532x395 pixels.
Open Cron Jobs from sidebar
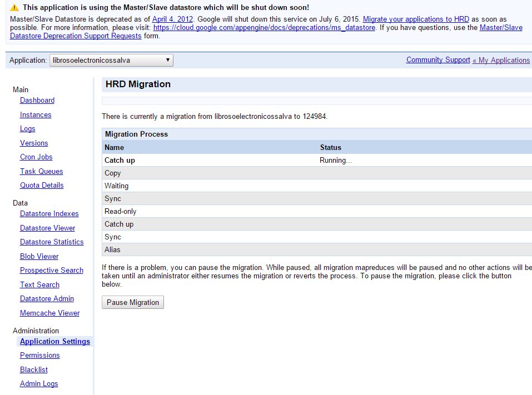coord(36,157)
